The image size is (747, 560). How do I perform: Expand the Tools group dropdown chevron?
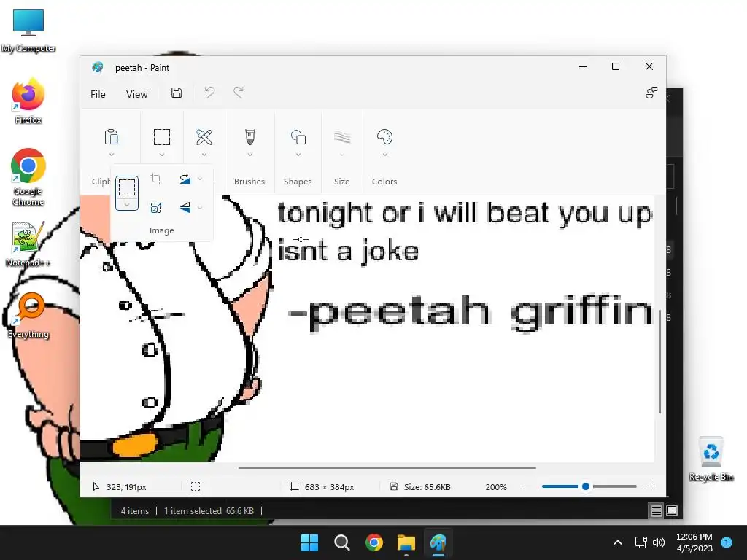(204, 155)
